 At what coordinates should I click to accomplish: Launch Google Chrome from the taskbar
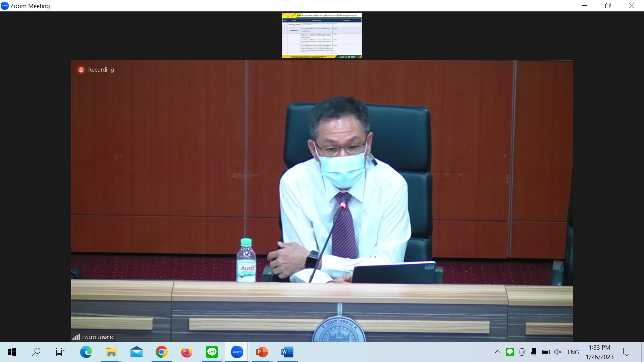point(161,352)
